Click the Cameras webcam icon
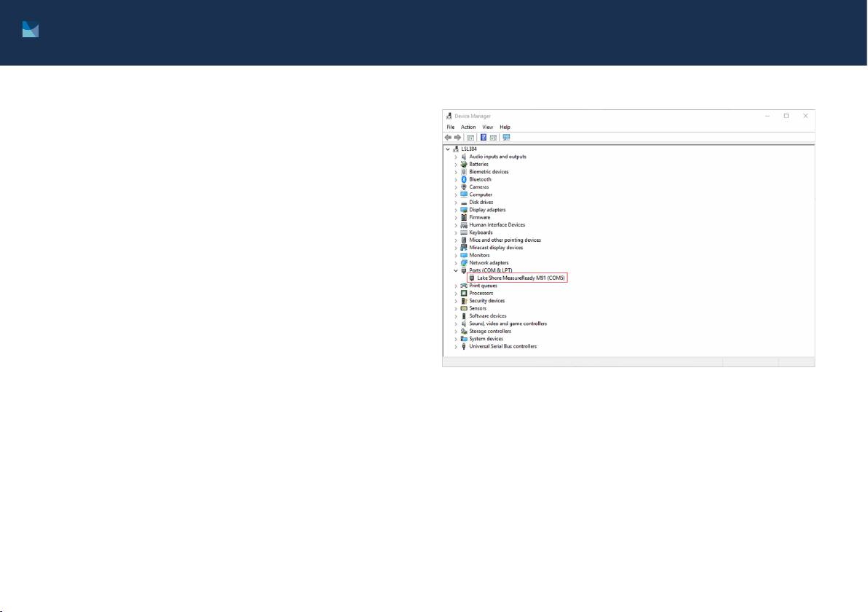This screenshot has height=612, width=868. tap(464, 187)
